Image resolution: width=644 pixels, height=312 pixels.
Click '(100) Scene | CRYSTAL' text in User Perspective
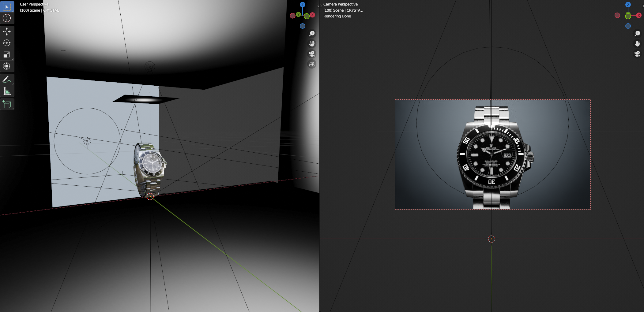tap(40, 10)
